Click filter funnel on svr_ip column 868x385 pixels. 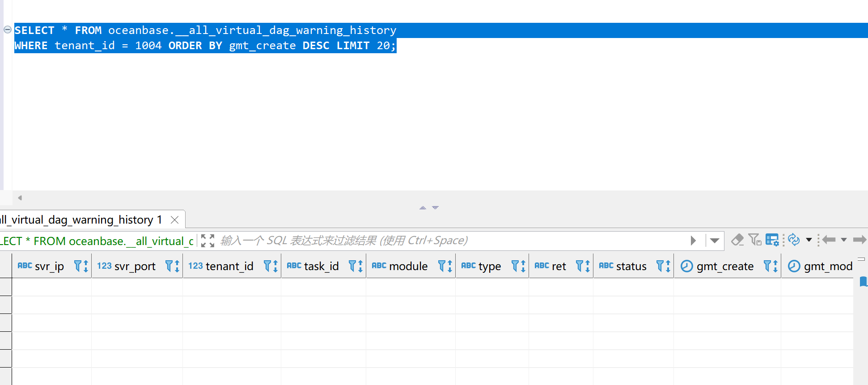78,266
